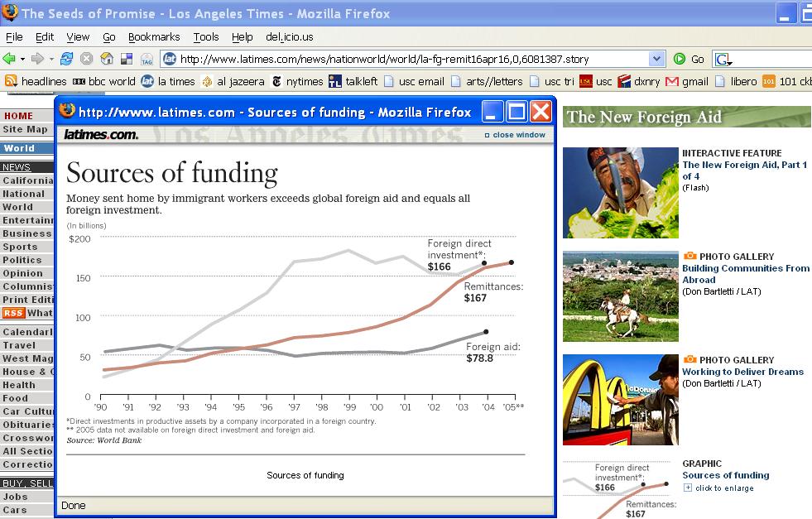Open the Site Map sidebar link
The width and height of the screenshot is (812, 519).
(x=25, y=129)
